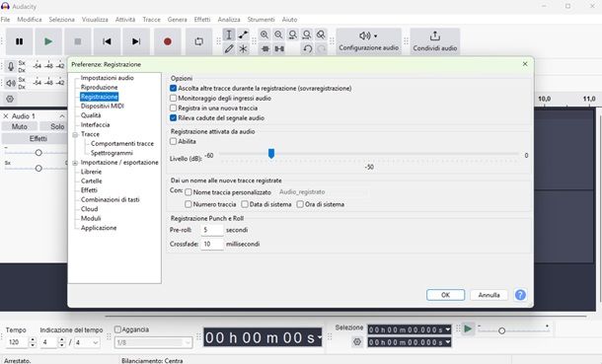
Task: Toggle the Aggancia snap checkbox
Action: click(x=117, y=329)
